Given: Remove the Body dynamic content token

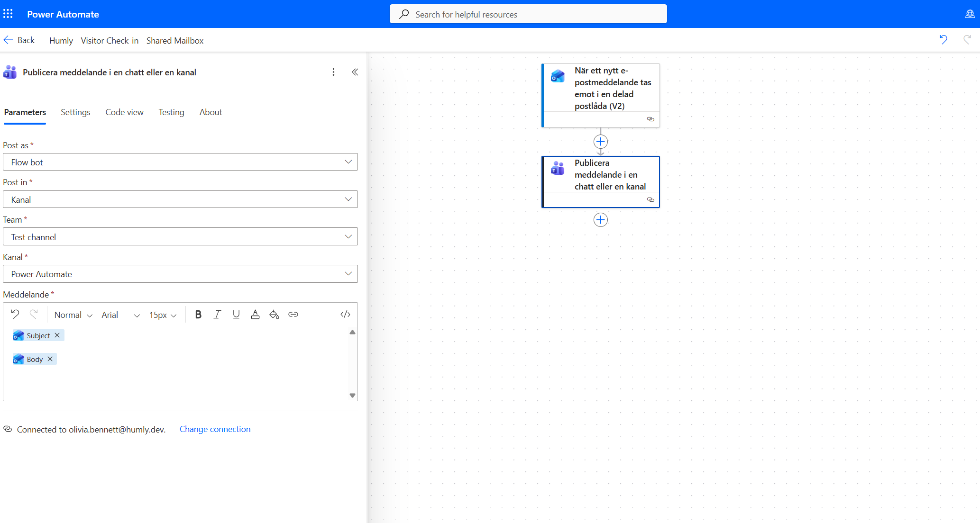Looking at the screenshot, I should [x=50, y=359].
